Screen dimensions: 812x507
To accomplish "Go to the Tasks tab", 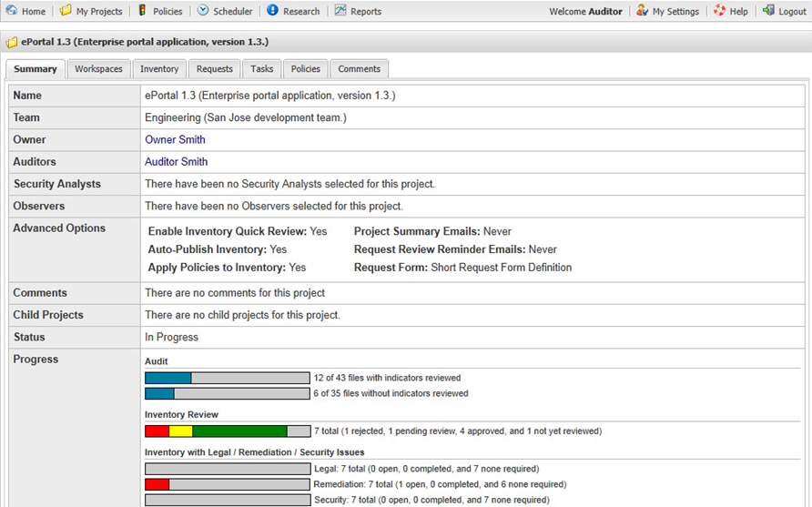I will [262, 69].
